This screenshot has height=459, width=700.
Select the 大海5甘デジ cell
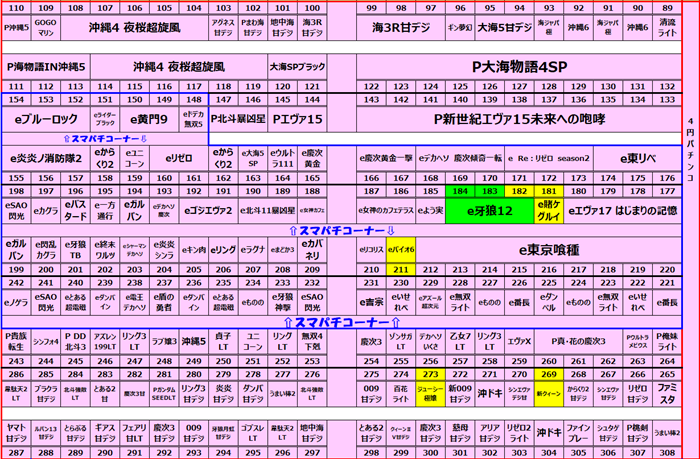[x=504, y=28]
